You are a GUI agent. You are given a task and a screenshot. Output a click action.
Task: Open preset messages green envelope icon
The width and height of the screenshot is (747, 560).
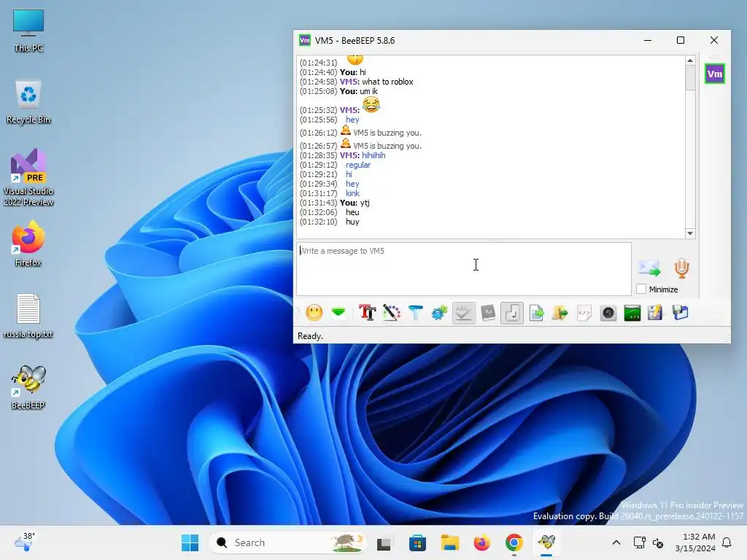point(338,313)
